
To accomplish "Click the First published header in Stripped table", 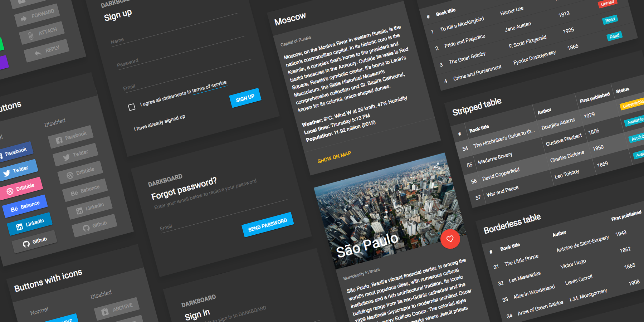I will [595, 98].
